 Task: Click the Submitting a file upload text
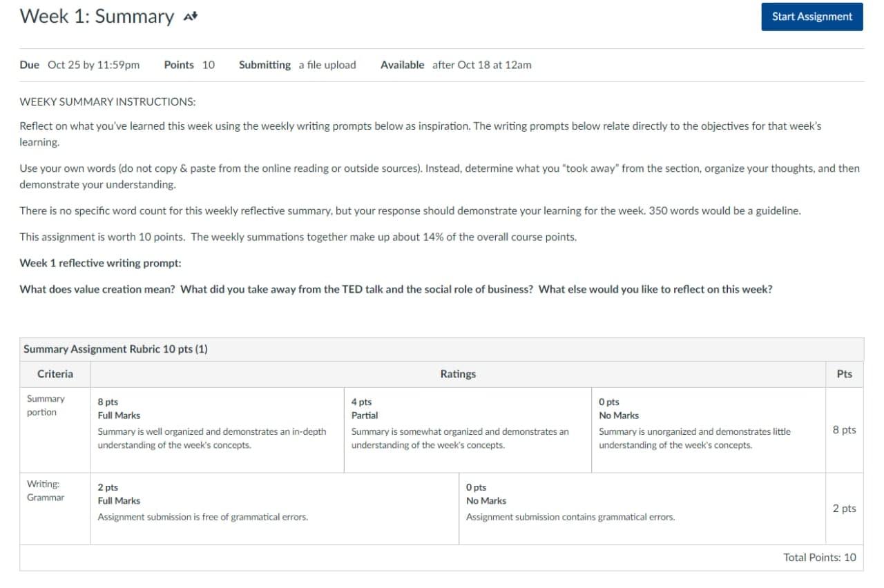tap(297, 64)
